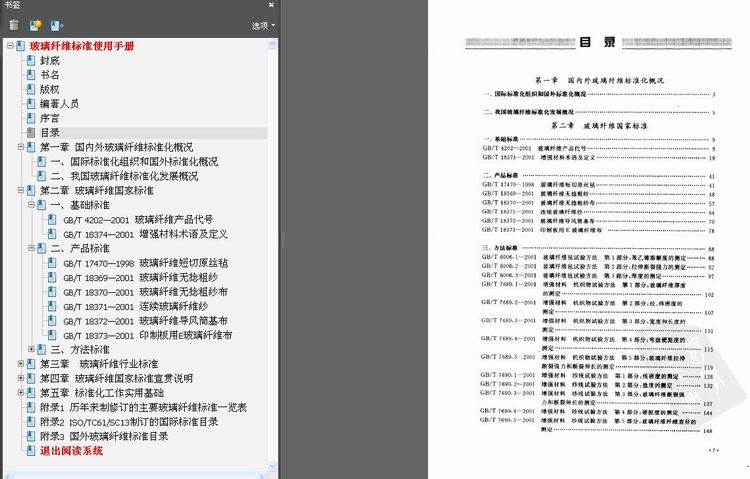Screen dimensions: 750x479
Task: Select the 目录 bookmark
Action: click(50, 133)
